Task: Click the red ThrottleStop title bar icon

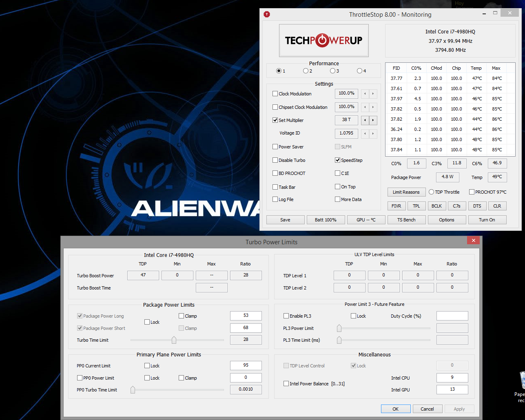Action: click(x=267, y=14)
